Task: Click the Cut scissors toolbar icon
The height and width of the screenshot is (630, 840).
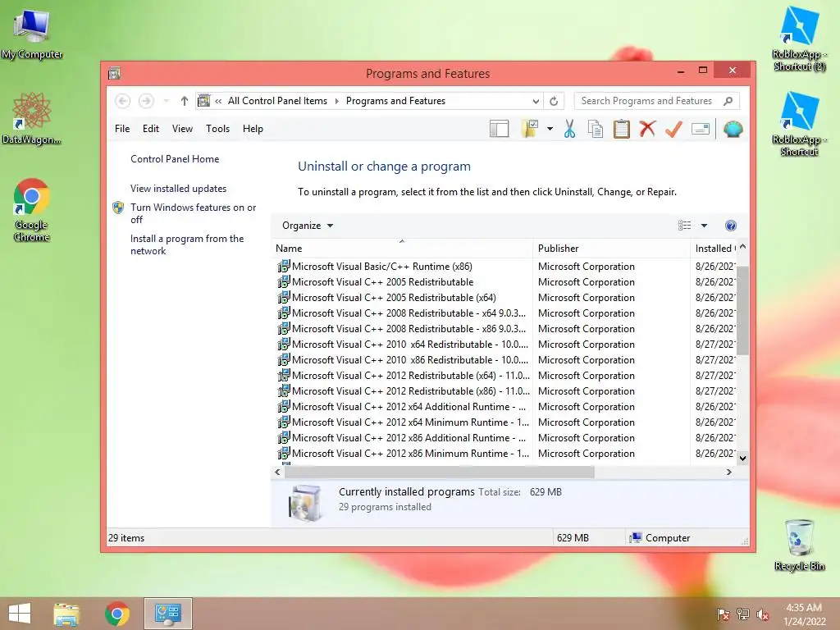Action: point(569,129)
